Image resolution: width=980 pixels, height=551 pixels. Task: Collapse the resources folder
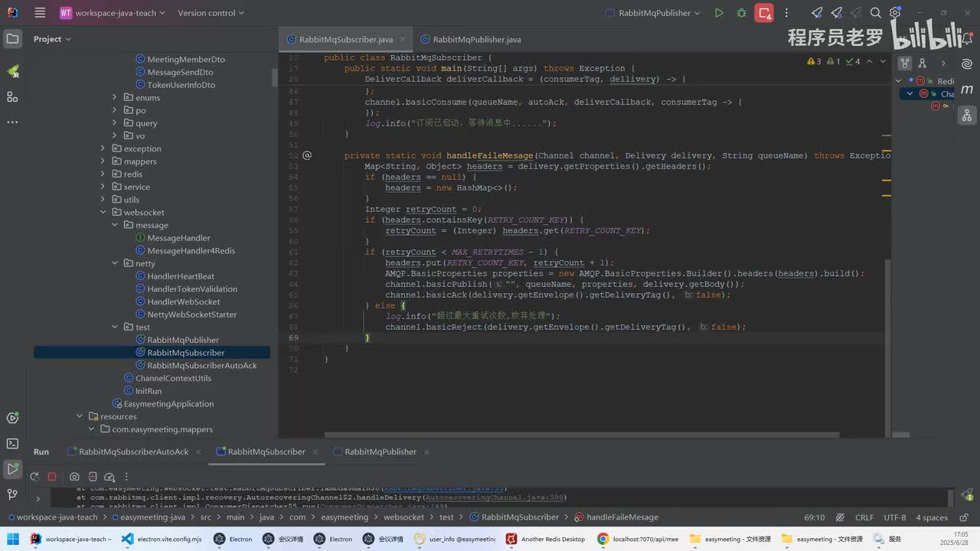tap(80, 416)
